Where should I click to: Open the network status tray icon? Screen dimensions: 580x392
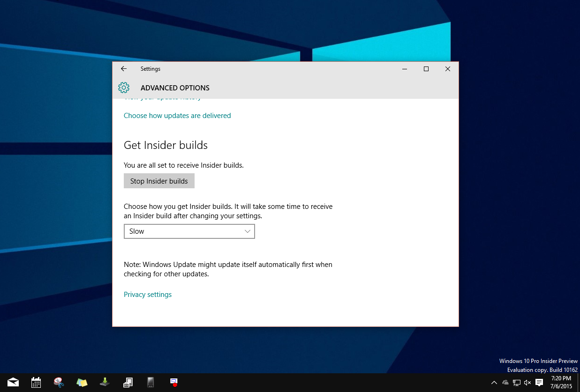click(517, 383)
